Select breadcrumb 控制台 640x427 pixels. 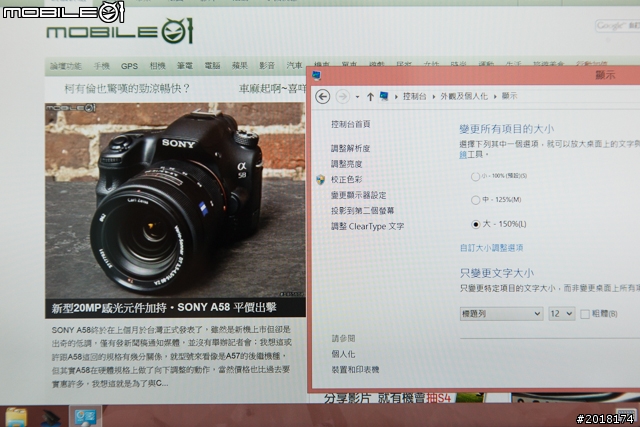414,96
